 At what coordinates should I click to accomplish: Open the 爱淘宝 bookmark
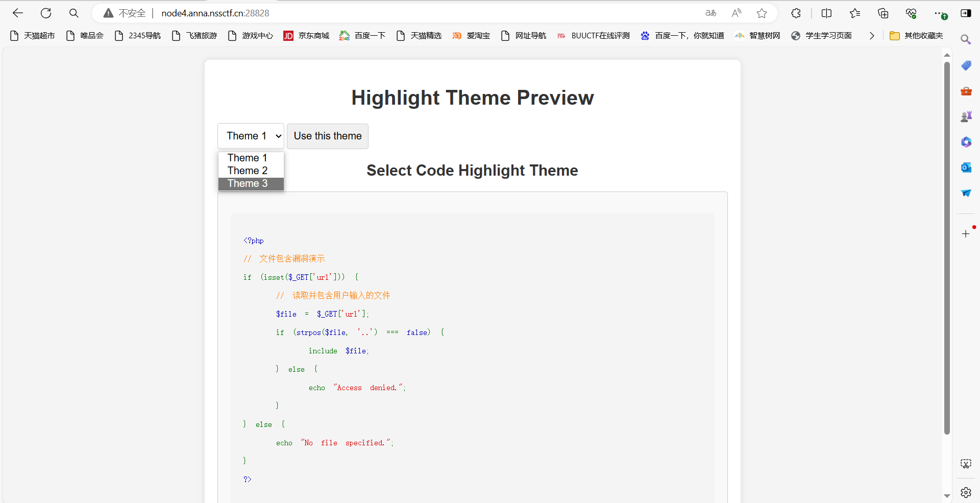click(x=471, y=36)
